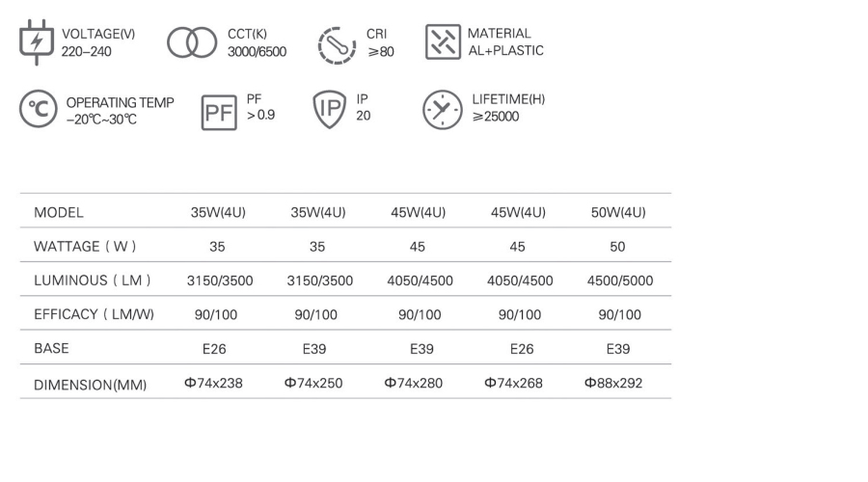Click the operating temperature °C icon
This screenshot has height=482, width=868.
coord(37,110)
